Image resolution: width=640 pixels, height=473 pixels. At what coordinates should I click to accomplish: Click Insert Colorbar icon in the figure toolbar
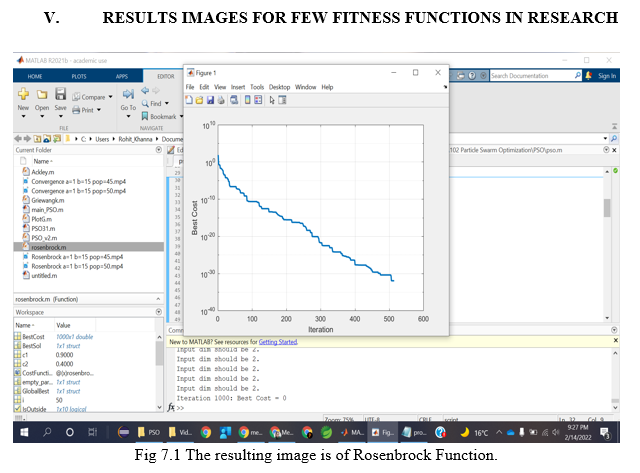(x=247, y=100)
